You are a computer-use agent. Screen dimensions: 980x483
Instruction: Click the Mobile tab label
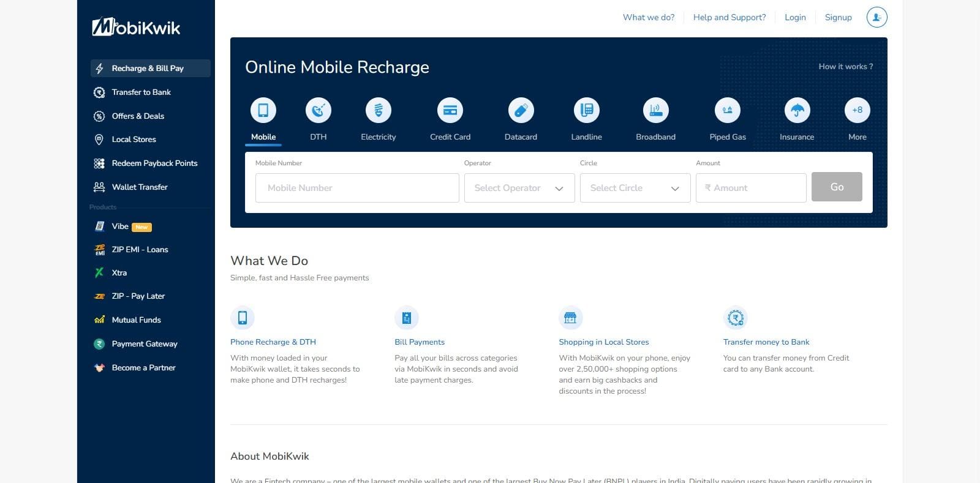[263, 137]
